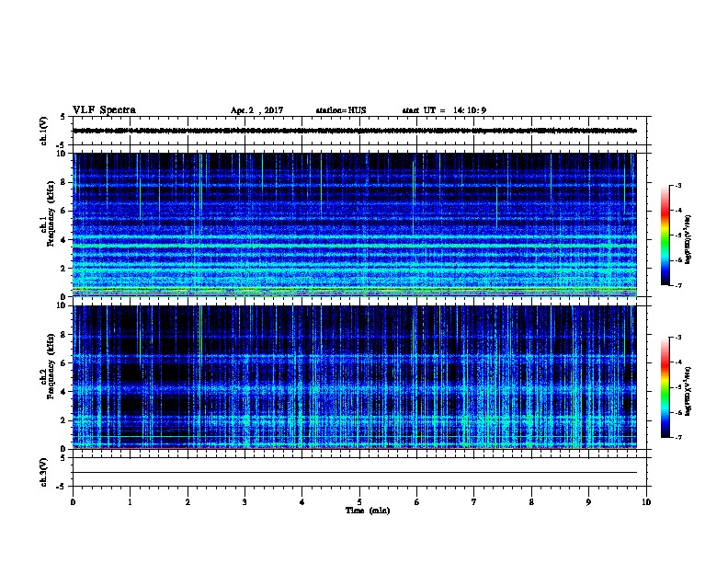Viewport: 728px width, 563px height.
Task: Click the "-7" label on lower color bar
Action: [x=677, y=437]
